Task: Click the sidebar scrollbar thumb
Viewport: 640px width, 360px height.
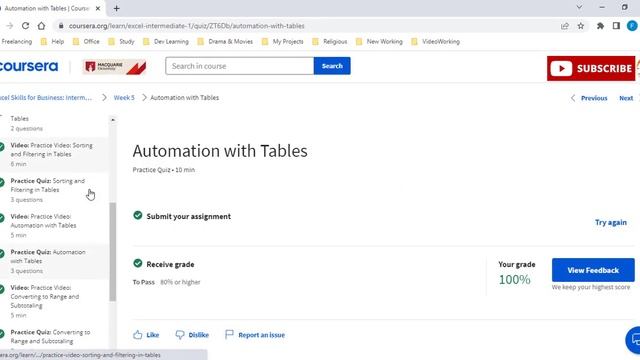Action: click(113, 252)
